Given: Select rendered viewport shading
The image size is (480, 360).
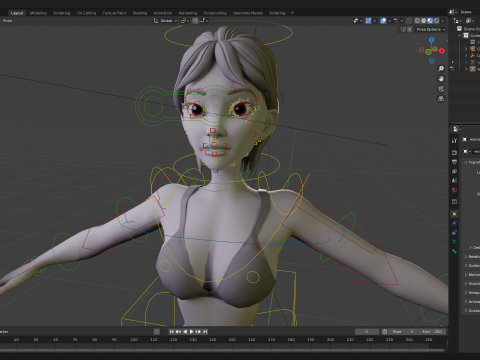Looking at the screenshot, I should tap(436, 21).
